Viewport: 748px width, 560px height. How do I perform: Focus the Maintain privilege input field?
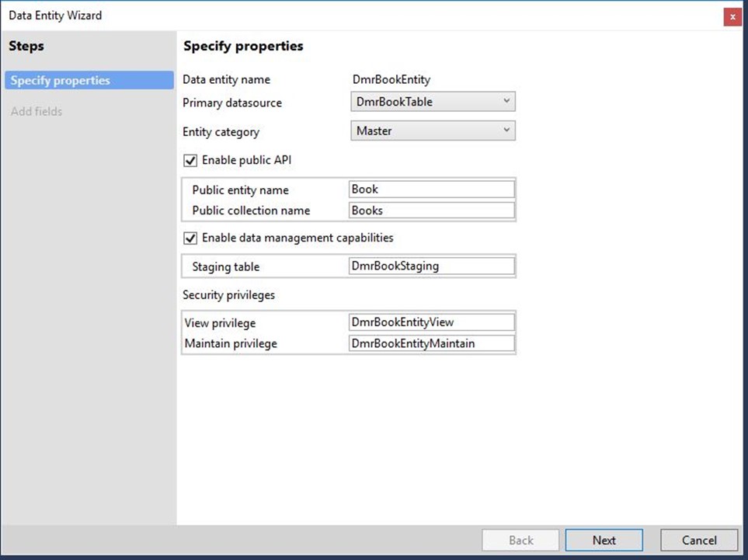(432, 343)
